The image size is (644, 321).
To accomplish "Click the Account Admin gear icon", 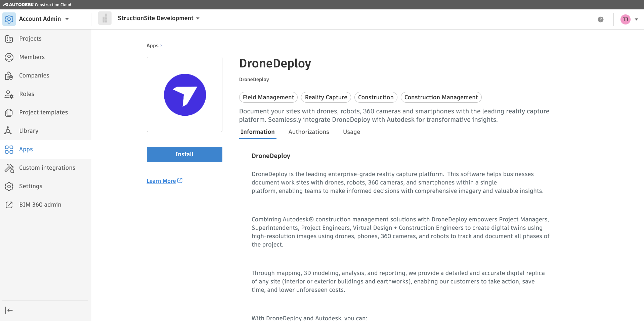I will point(9,19).
